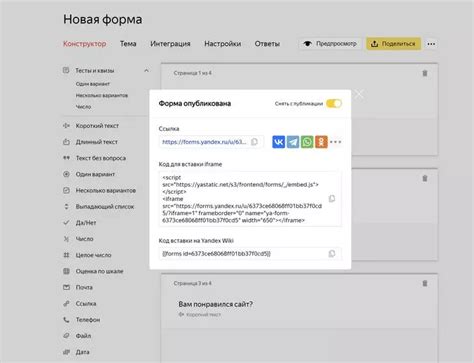Image resolution: width=474 pixels, height=363 pixels.
Task: Add a Ссылка link field
Action: coord(79,304)
